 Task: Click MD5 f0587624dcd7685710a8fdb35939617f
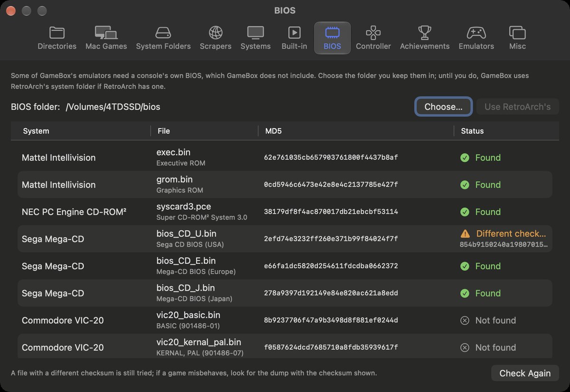click(x=331, y=347)
